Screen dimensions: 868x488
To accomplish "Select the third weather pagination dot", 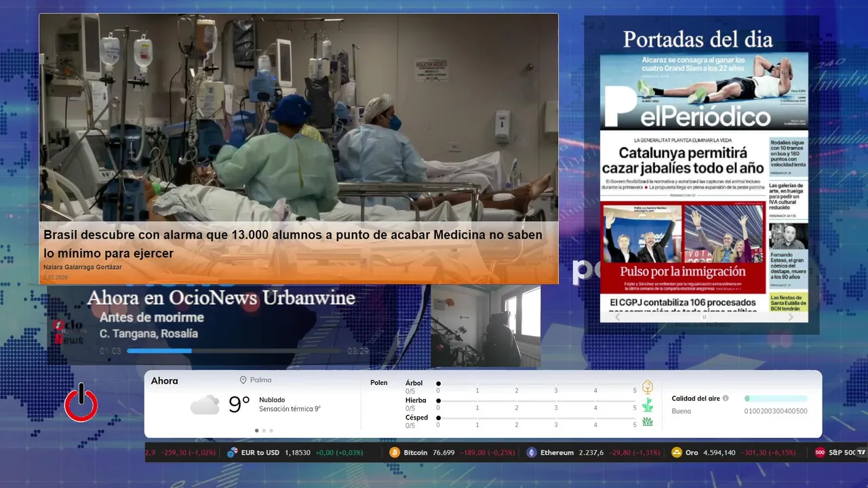I will pyautogui.click(x=271, y=430).
